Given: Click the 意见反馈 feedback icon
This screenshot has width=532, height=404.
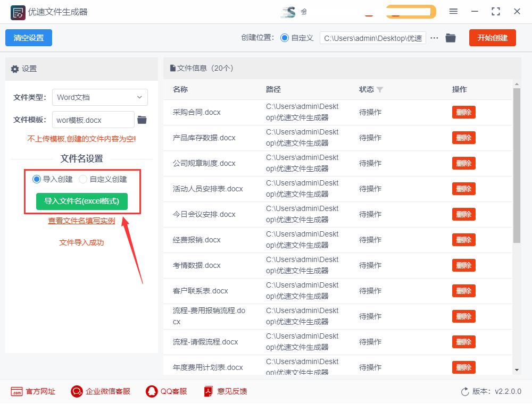Looking at the screenshot, I should [209, 391].
